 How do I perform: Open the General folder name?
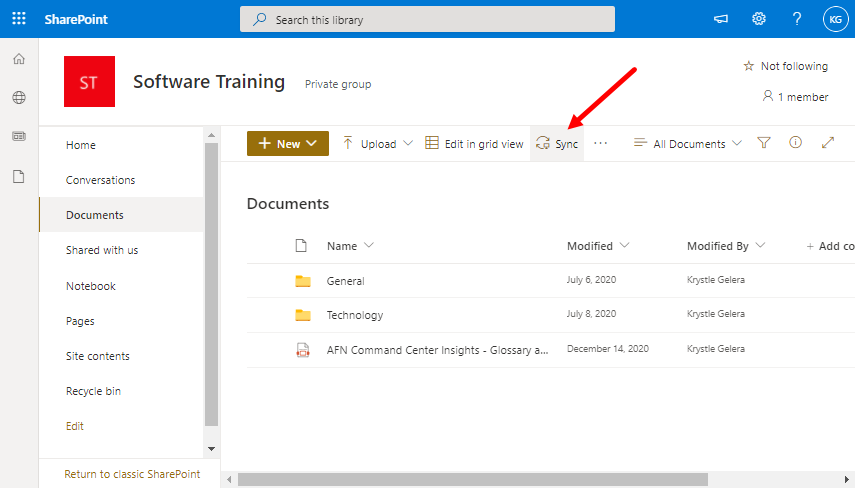(x=345, y=281)
